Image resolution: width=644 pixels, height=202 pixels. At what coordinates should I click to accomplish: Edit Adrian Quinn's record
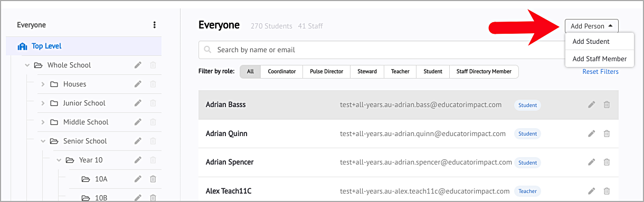pos(592,133)
